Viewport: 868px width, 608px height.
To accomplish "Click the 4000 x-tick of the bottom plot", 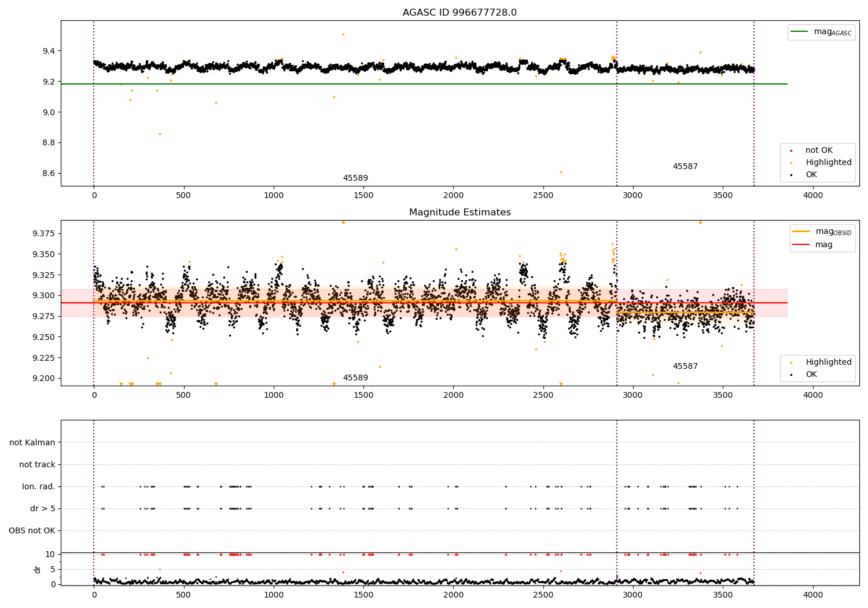I will click(813, 595).
